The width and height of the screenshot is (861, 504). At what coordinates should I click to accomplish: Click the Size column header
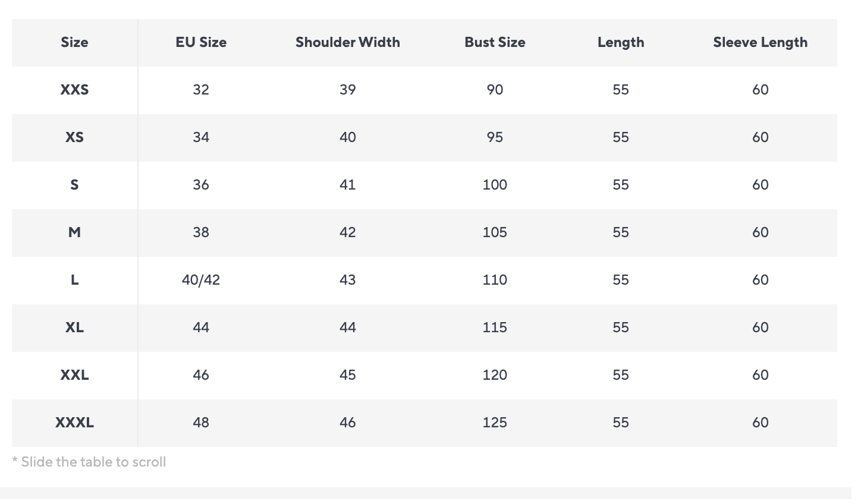coord(74,42)
